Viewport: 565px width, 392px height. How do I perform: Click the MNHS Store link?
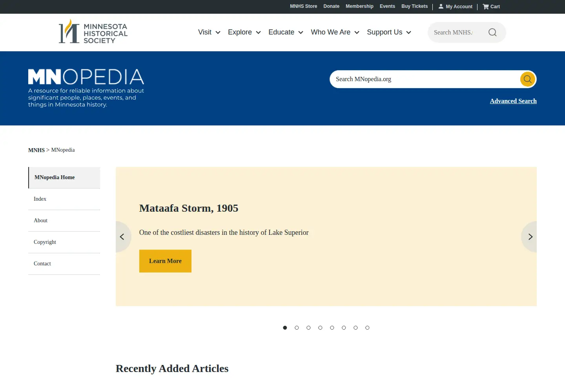[303, 6]
